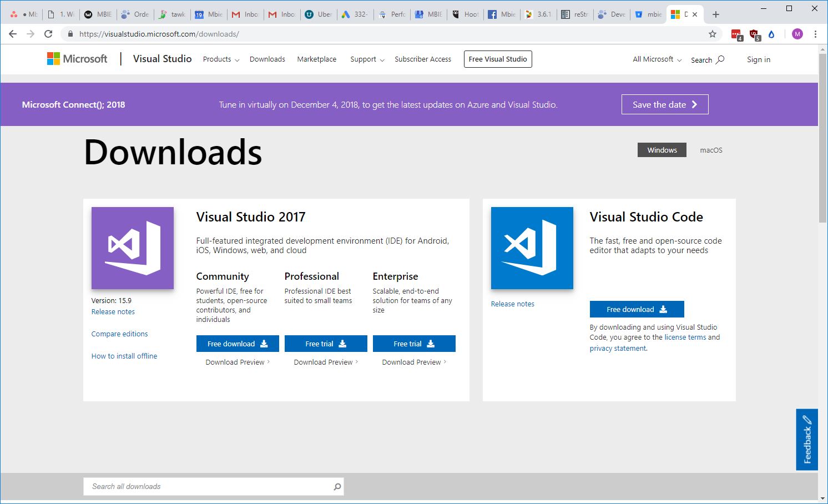Bookmark this page with the star icon
Viewport: 828px width, 504px height.
pyautogui.click(x=712, y=34)
